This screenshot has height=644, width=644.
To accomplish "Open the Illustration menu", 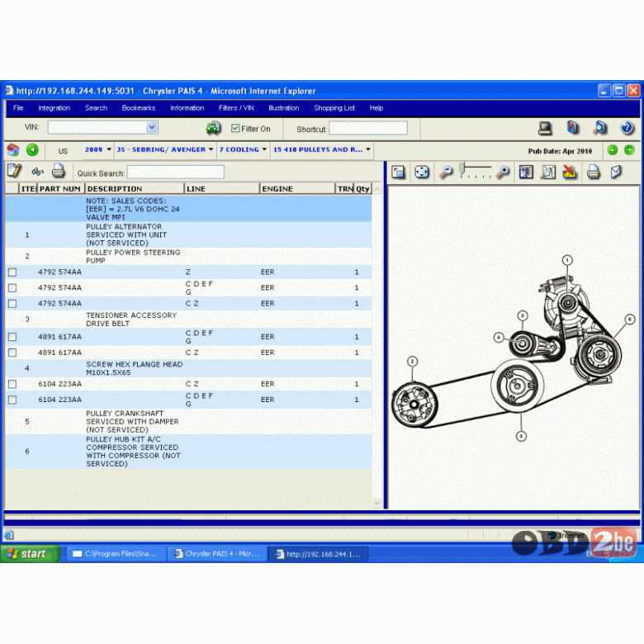I will click(x=284, y=108).
